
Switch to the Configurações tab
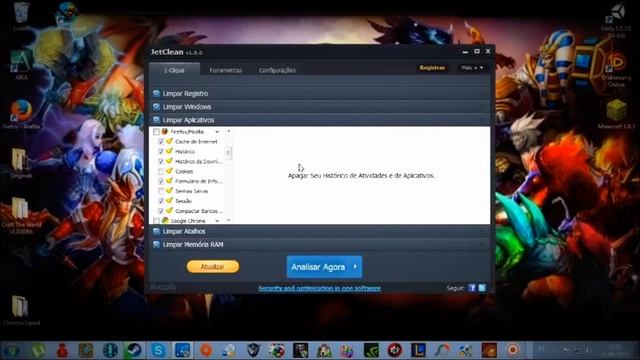point(277,70)
